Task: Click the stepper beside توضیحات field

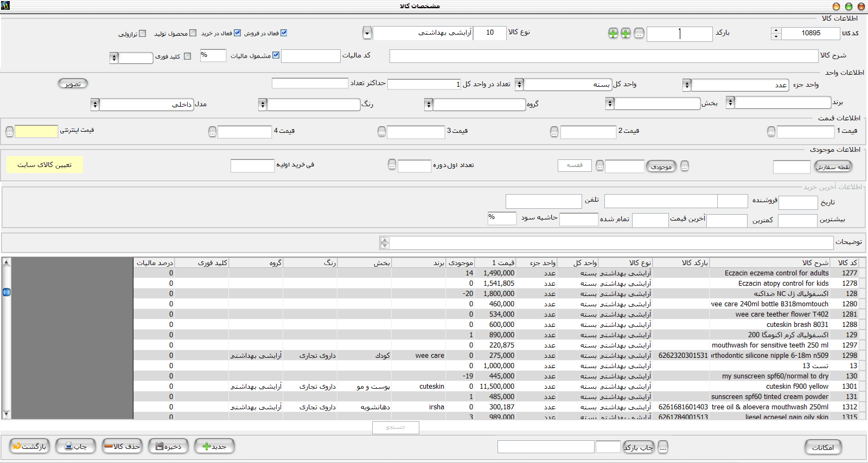Action: (385, 243)
